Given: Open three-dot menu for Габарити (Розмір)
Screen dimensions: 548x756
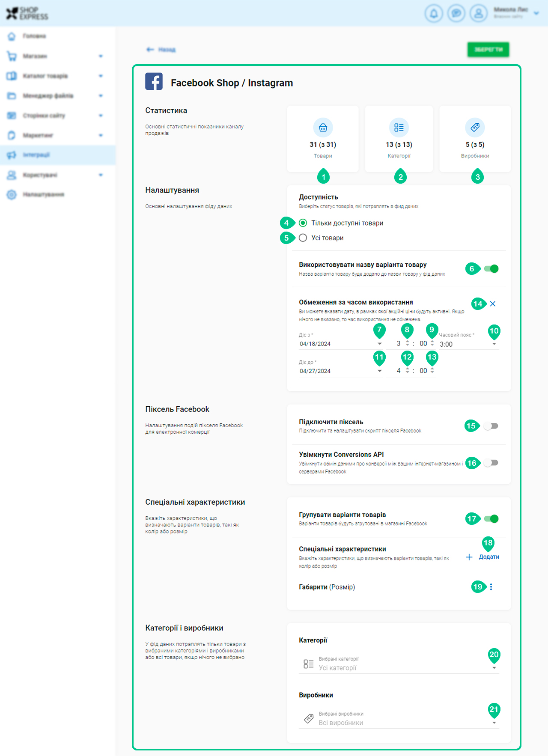Looking at the screenshot, I should pos(491,587).
